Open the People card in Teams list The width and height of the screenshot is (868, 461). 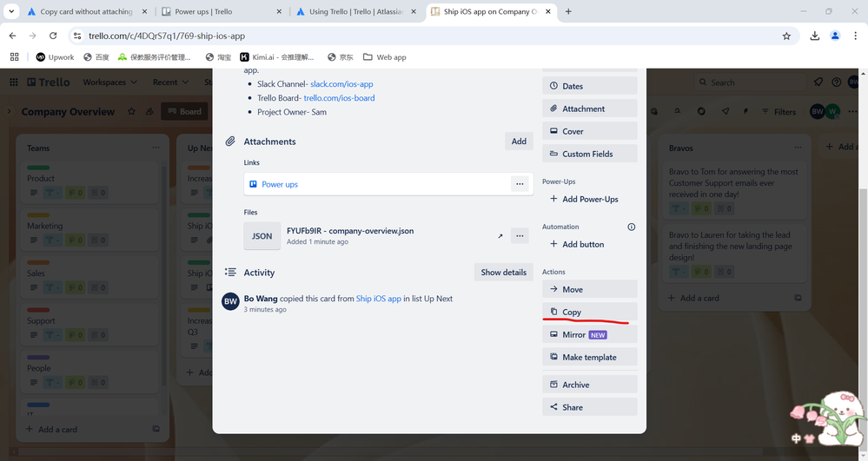[x=90, y=372]
